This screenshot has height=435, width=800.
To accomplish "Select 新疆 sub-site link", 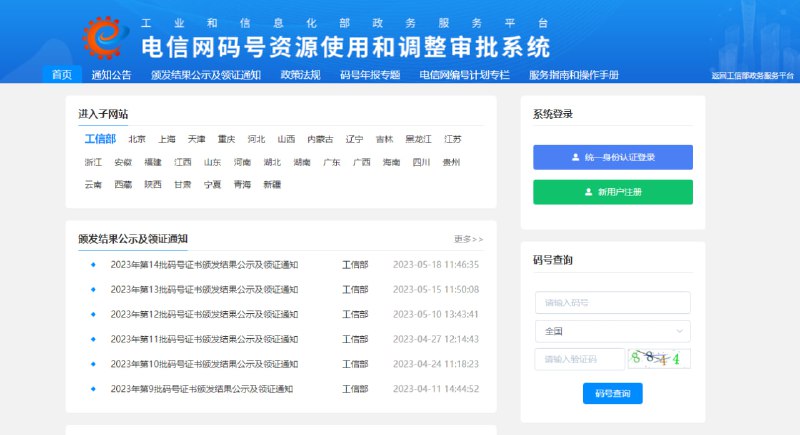I will 272,184.
